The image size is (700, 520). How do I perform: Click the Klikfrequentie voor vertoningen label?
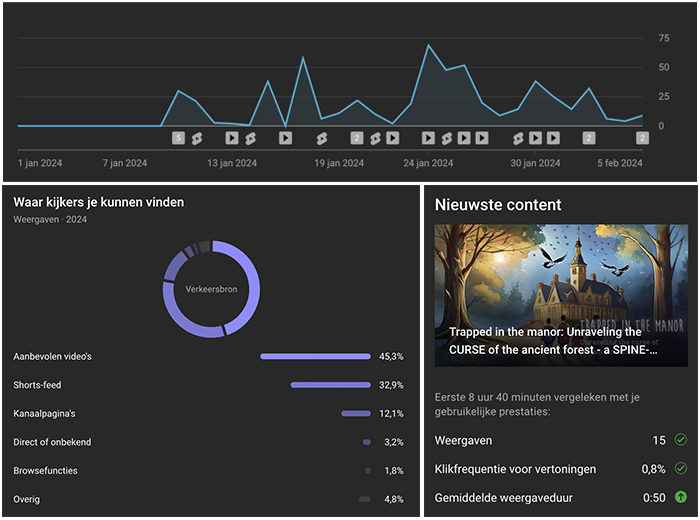[515, 469]
